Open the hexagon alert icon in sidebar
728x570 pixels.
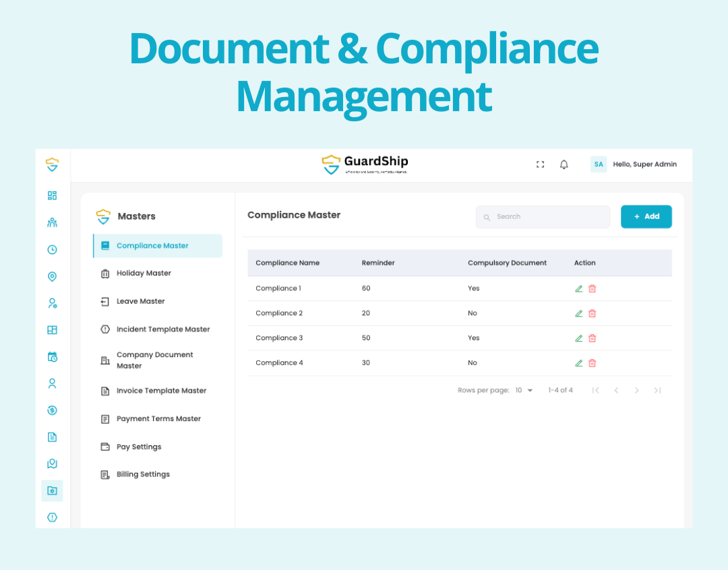pos(52,517)
